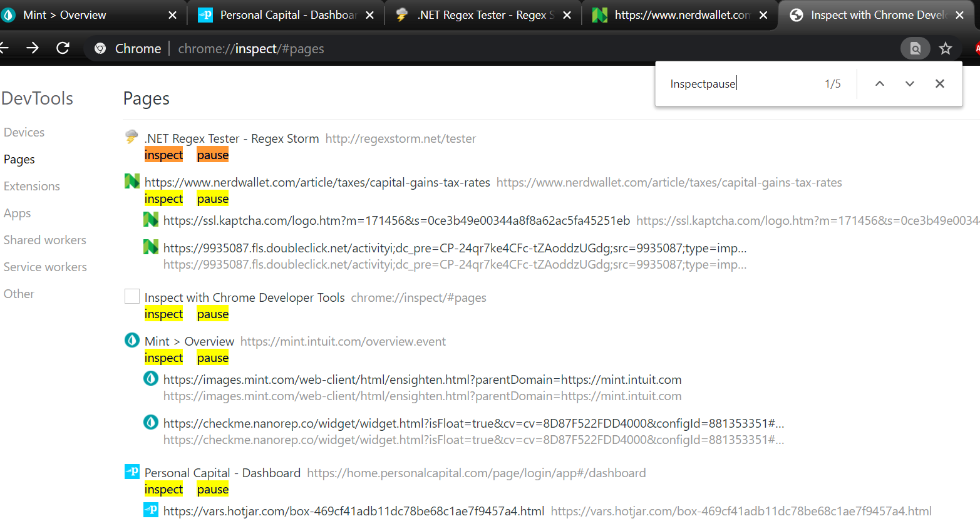The width and height of the screenshot is (980, 531).
Task: Click the lens search icon in address bar
Action: point(916,48)
